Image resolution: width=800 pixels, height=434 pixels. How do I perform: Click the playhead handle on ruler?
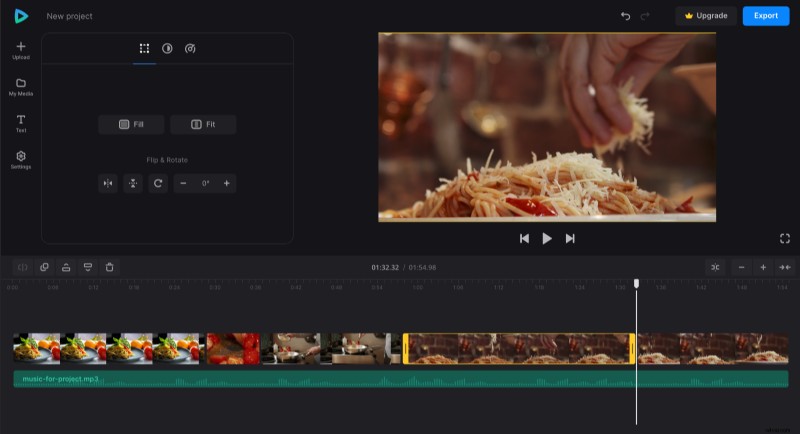(x=636, y=283)
